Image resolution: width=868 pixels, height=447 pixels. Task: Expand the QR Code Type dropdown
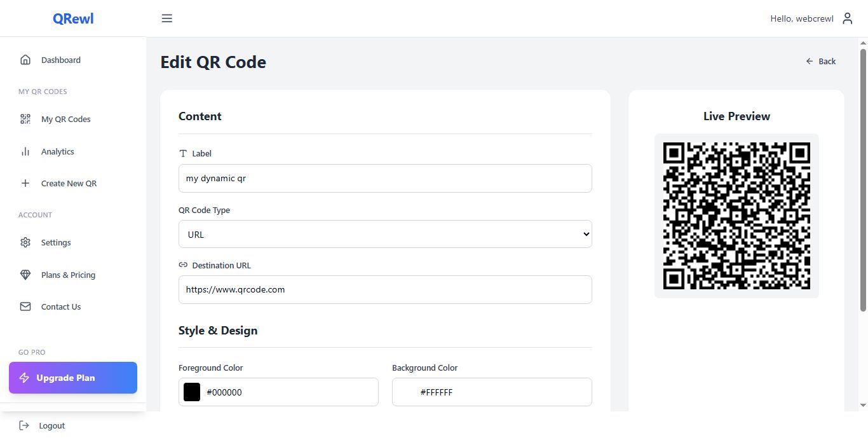pos(385,234)
